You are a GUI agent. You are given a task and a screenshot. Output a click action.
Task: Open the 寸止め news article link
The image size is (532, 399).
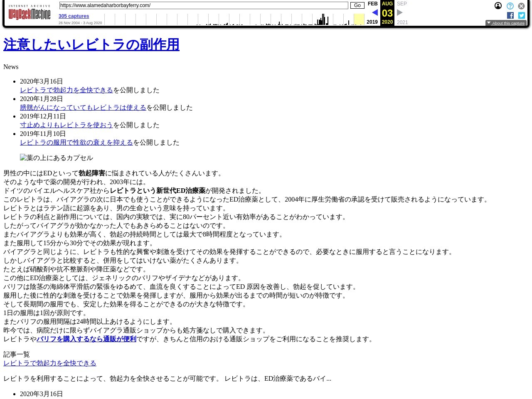[66, 125]
